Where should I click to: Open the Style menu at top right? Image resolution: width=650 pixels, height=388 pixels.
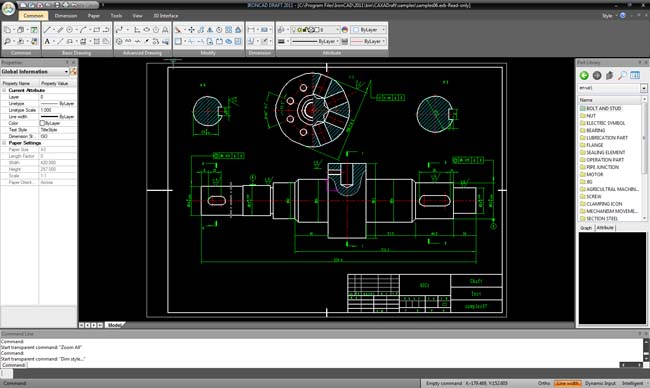coord(607,16)
